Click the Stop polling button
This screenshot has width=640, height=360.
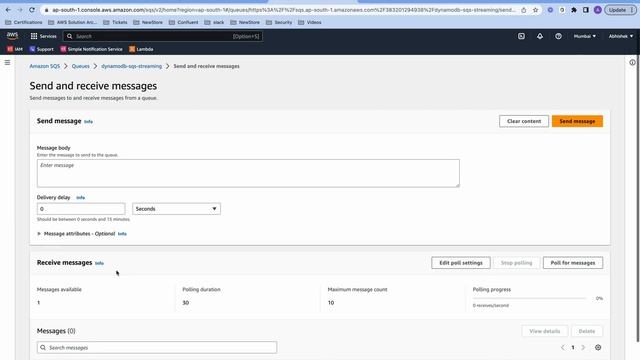point(516,263)
